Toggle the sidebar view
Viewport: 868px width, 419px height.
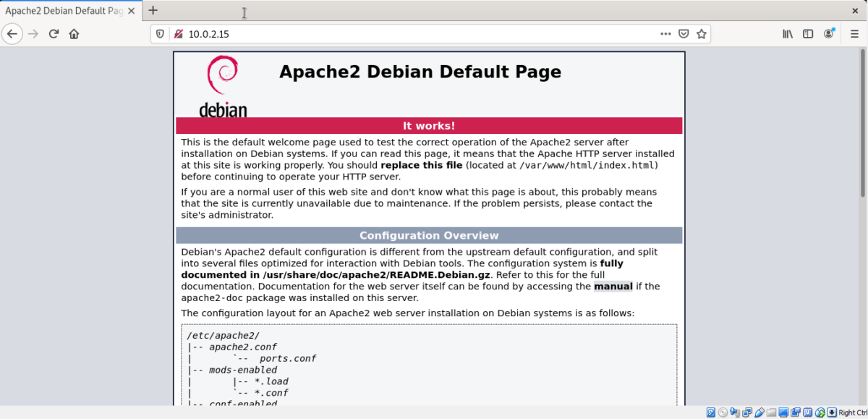click(808, 34)
